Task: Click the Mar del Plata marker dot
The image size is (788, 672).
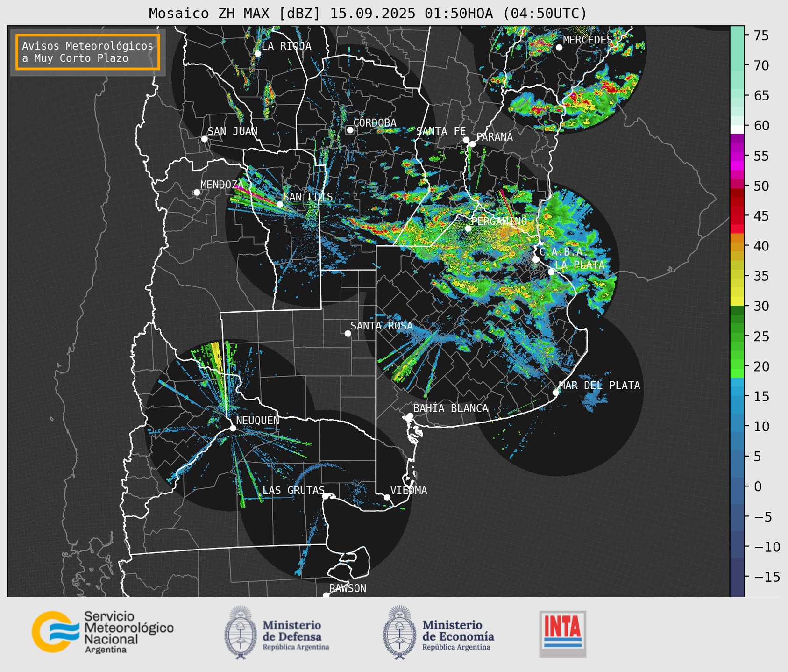Action: (x=556, y=393)
